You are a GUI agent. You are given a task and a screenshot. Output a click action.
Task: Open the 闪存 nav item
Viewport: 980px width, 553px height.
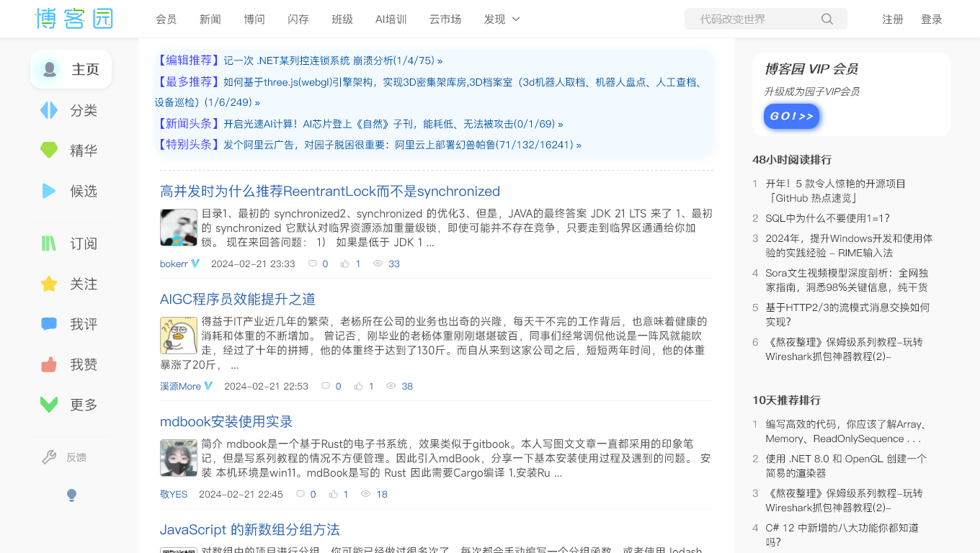click(x=298, y=19)
